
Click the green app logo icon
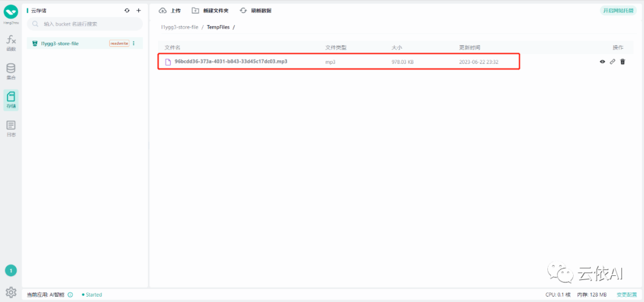click(11, 11)
